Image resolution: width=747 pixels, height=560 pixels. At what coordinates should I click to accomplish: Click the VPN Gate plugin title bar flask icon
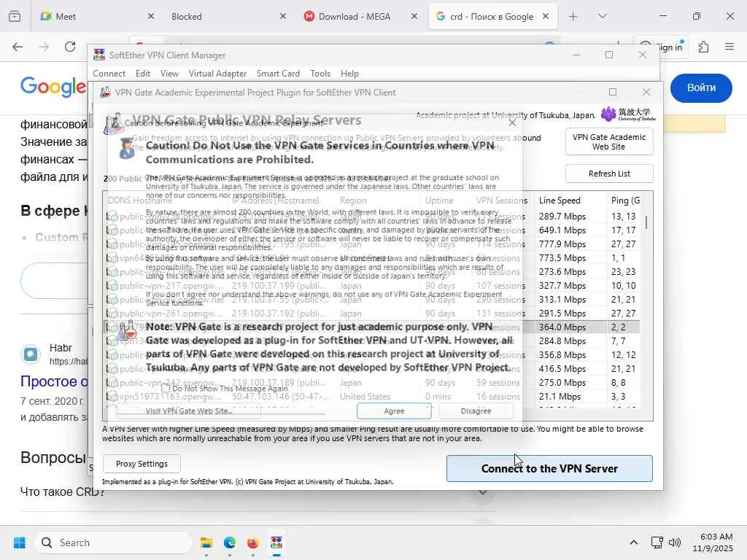[x=105, y=93]
